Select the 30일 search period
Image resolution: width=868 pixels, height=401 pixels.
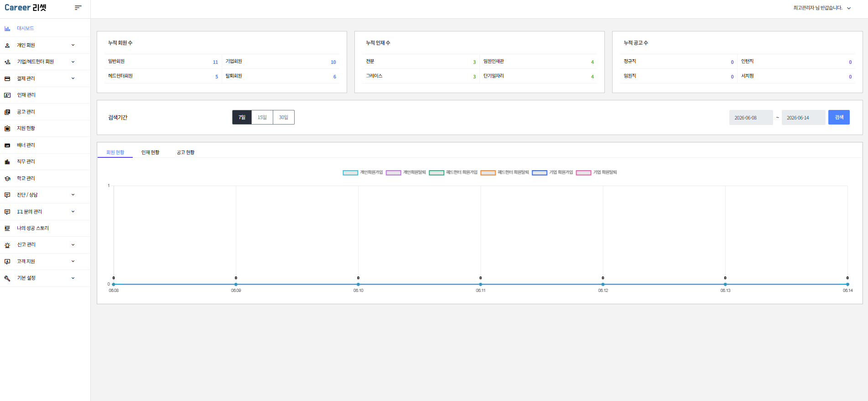(284, 117)
